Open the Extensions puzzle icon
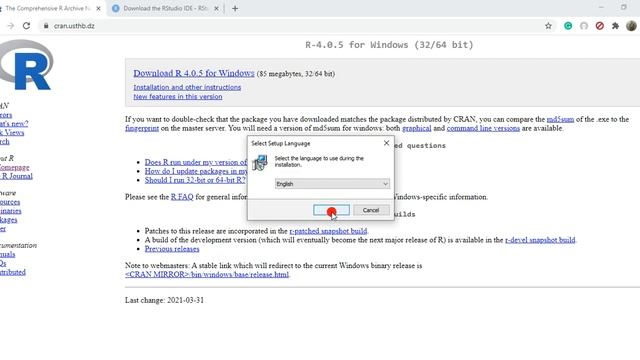This screenshot has height=360, width=640. coord(615,26)
